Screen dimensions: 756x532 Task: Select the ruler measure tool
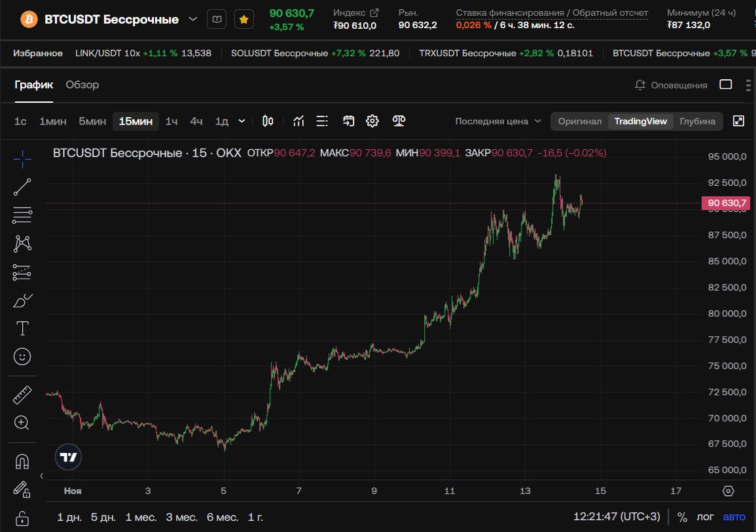[22, 395]
